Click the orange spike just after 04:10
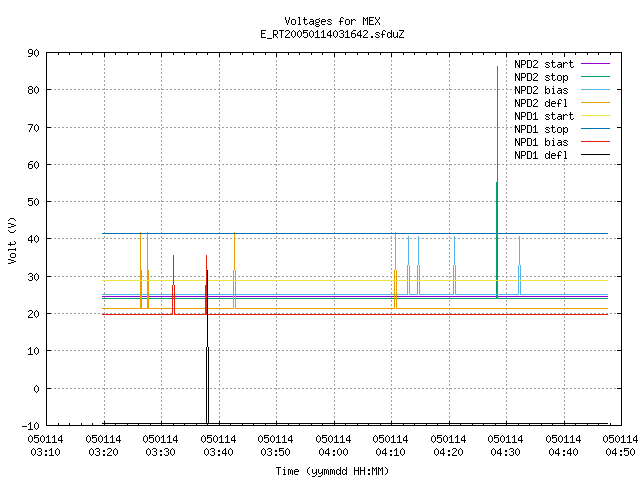The width and height of the screenshot is (640, 480). (x=396, y=271)
